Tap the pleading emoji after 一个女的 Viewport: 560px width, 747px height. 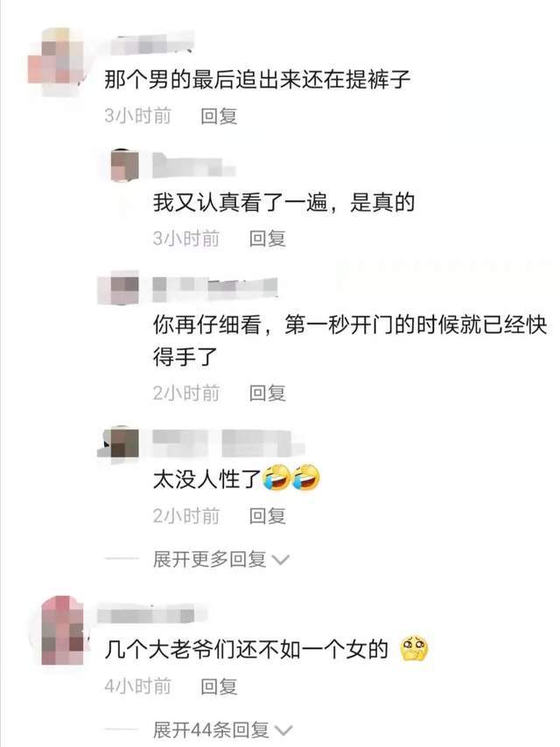tap(414, 648)
